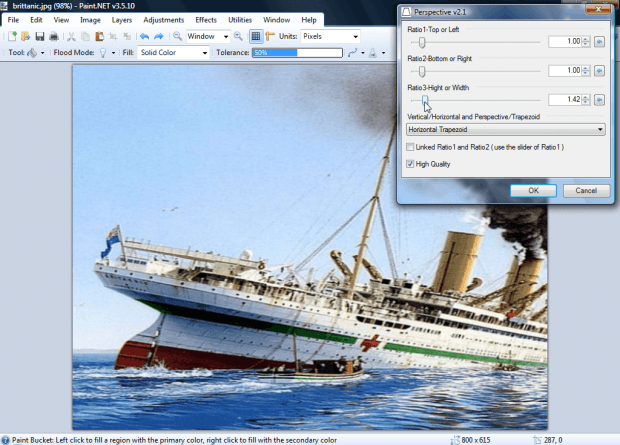Screen dimensions: 620x445
Task: Open the Window menu
Action: coord(276,20)
